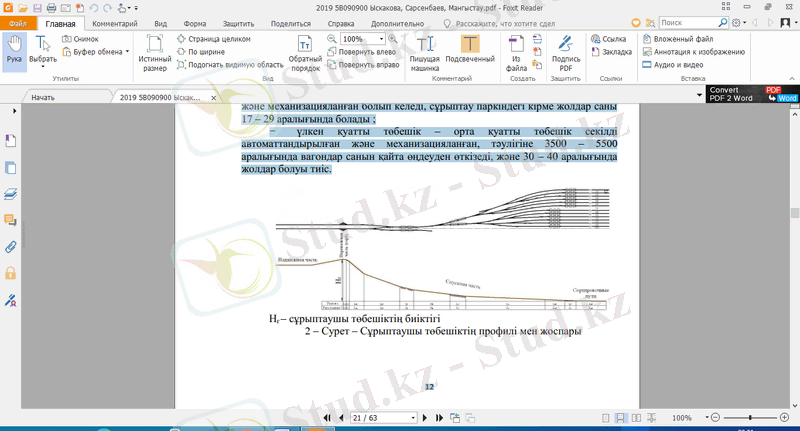Open the page number dropdown at bottom
This screenshot has width=800, height=431.
[412, 417]
